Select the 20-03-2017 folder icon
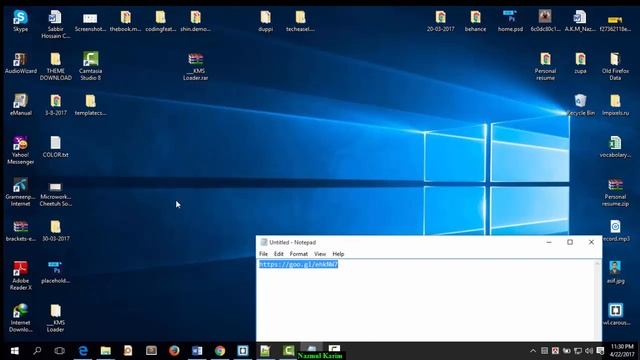The height and width of the screenshot is (360, 640). 440,21
